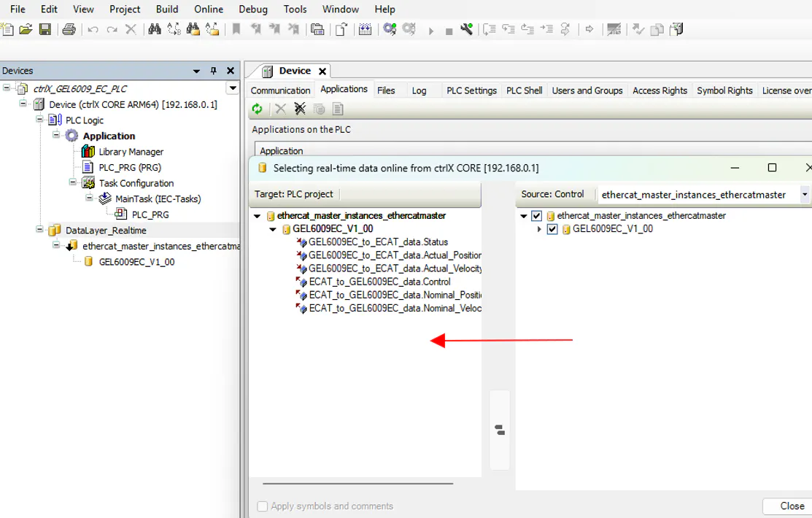This screenshot has height=518, width=812.
Task: Click the Open project folder icon
Action: [x=26, y=29]
